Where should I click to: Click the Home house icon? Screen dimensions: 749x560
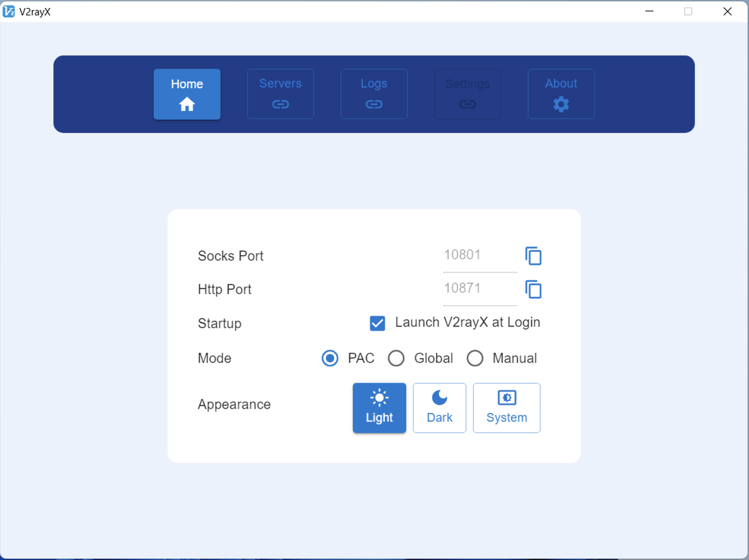(x=186, y=104)
